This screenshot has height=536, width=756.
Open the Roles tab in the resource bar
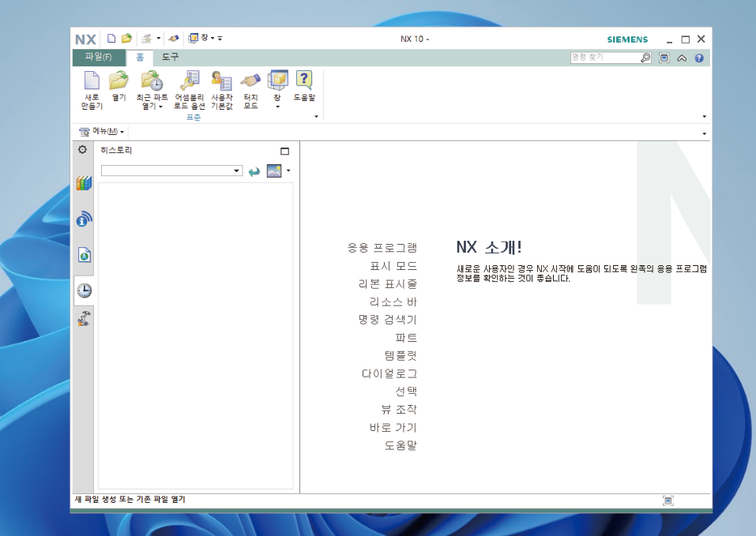coord(85,318)
